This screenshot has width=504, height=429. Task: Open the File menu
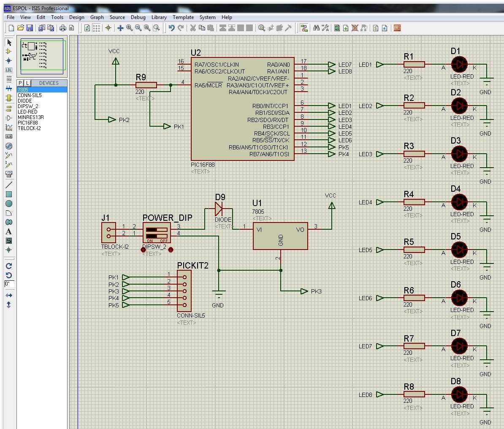click(x=11, y=17)
